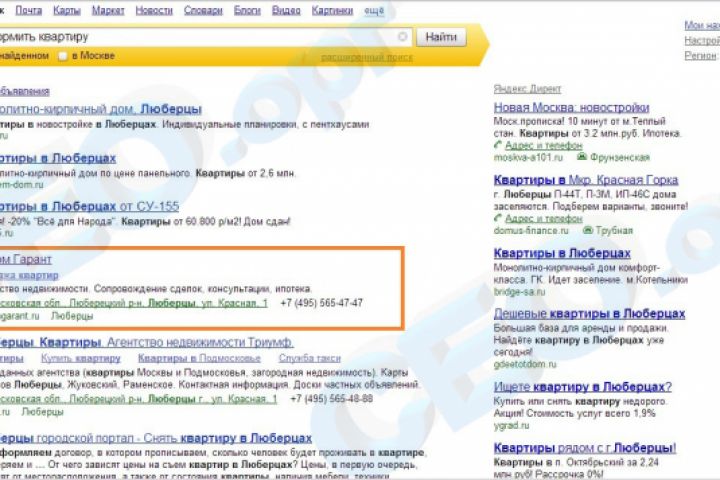Open right-column ad 'Квартиры в Люберцах'
The width and height of the screenshot is (720, 480).
click(x=562, y=253)
